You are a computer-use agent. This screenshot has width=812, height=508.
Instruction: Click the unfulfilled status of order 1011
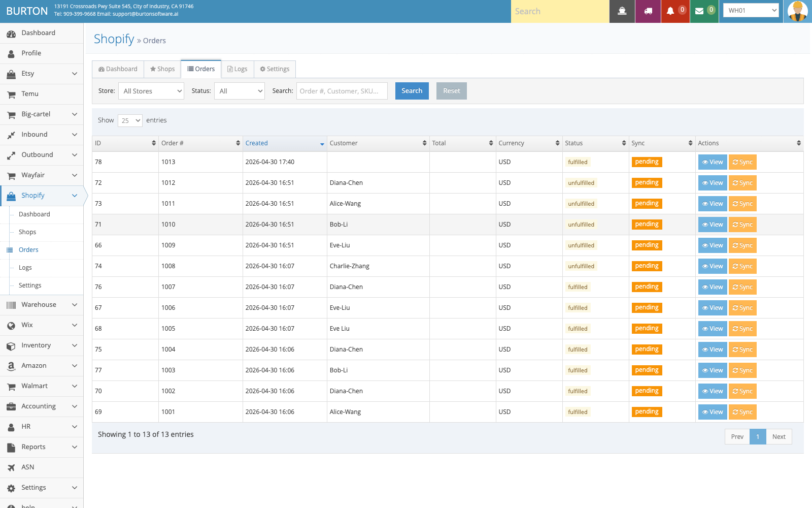(581, 204)
